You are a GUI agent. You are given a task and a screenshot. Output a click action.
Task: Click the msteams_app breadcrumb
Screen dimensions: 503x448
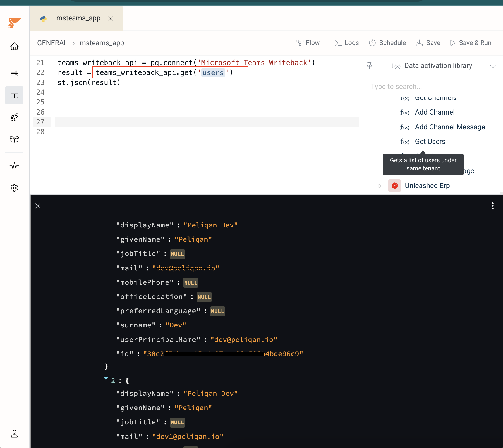102,43
